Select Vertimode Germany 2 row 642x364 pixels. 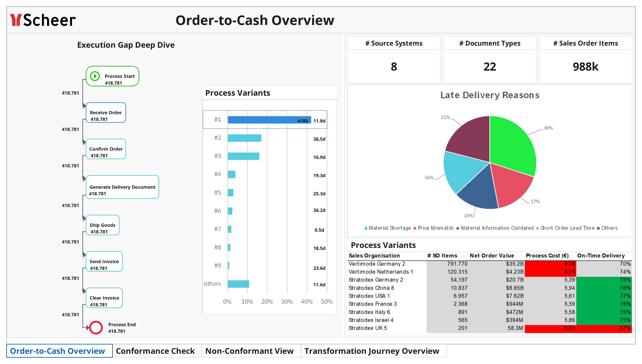[490, 264]
